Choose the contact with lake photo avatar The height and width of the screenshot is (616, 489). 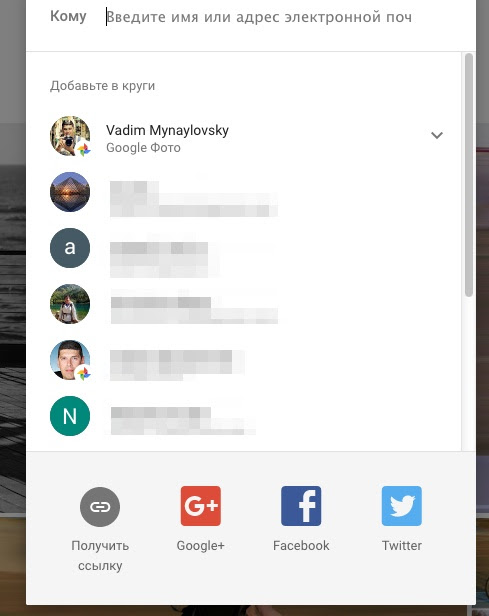click(x=70, y=304)
